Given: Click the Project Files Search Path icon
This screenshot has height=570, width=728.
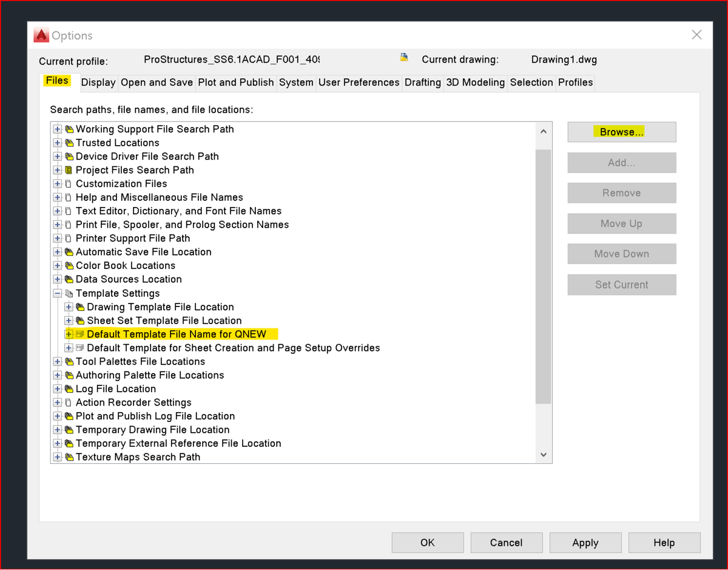Looking at the screenshot, I should pos(69,170).
